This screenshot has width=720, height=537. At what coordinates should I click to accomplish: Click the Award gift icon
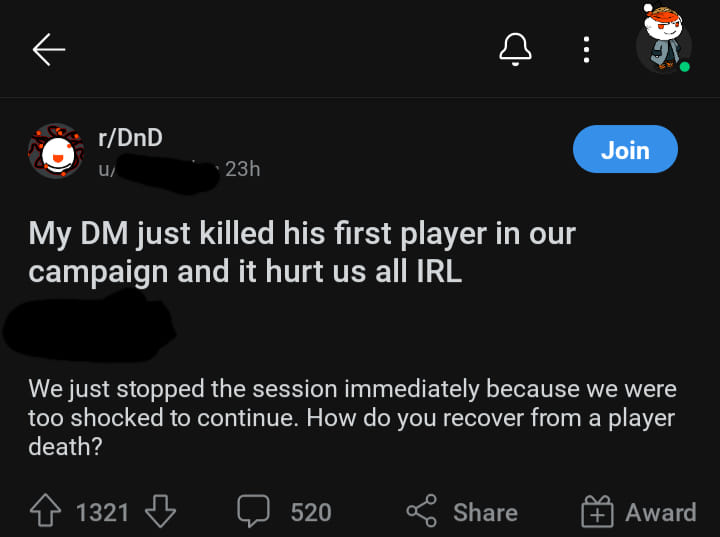point(597,512)
